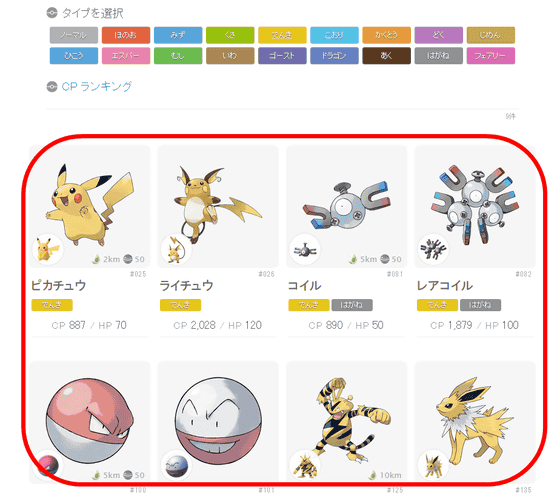Select the フェアリー type filter

[x=491, y=56]
